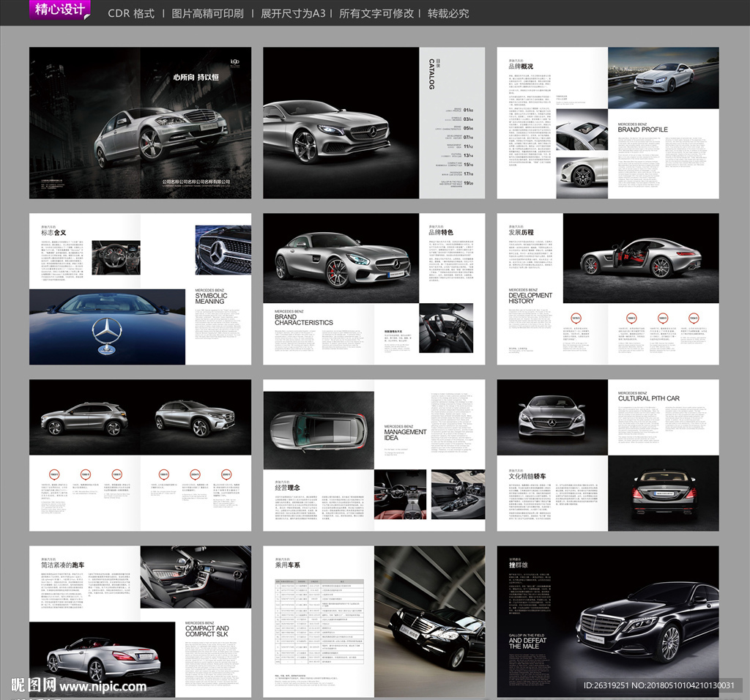
Task: Select catalog entry '17/18'
Action: (x=468, y=174)
